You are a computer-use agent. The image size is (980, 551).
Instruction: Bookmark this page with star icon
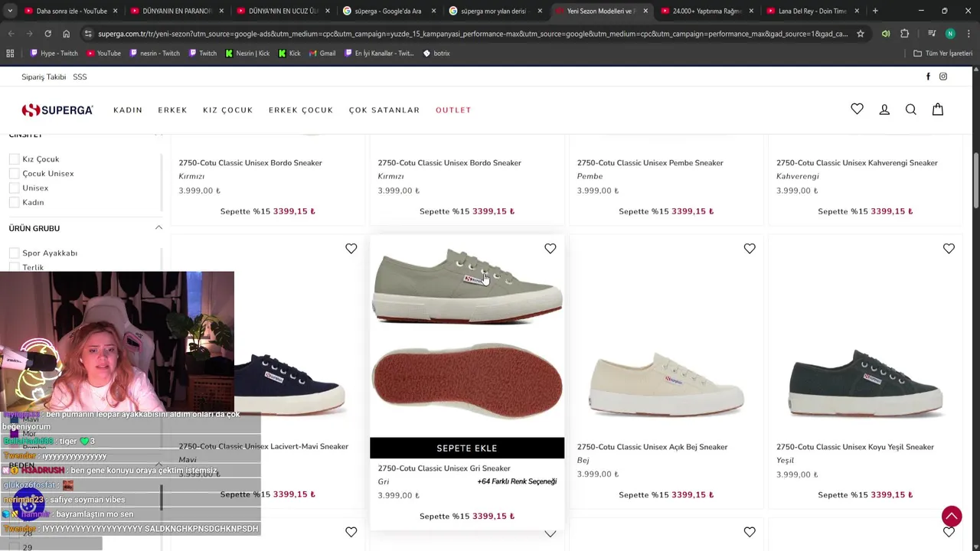[x=861, y=34]
